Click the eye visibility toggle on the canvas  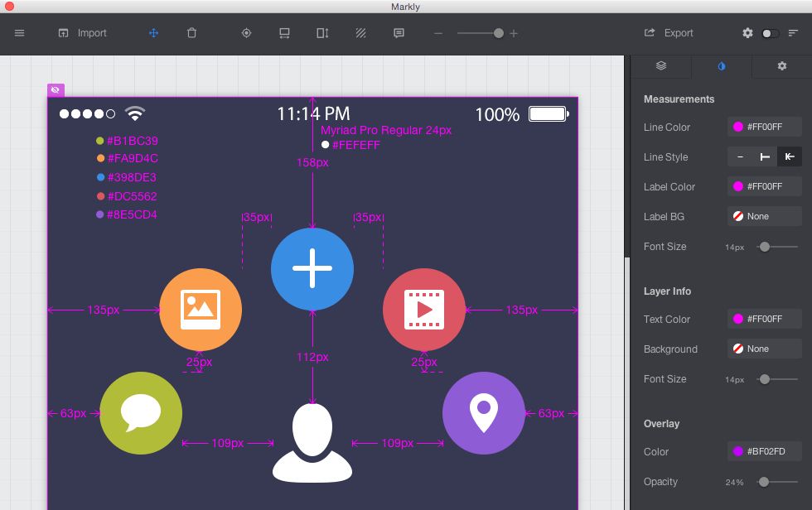(55, 89)
